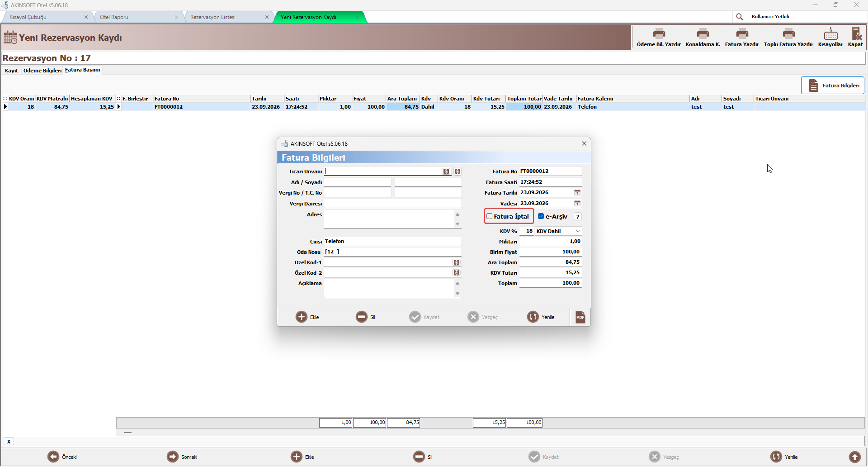Switch to the Rezervasyon Listesi tab

[213, 17]
